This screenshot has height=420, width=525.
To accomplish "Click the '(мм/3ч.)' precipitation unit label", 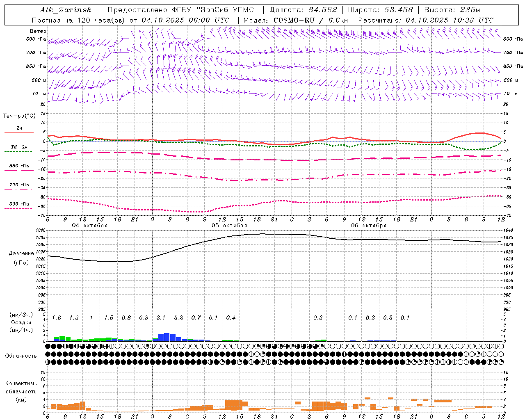I will coord(21,315).
